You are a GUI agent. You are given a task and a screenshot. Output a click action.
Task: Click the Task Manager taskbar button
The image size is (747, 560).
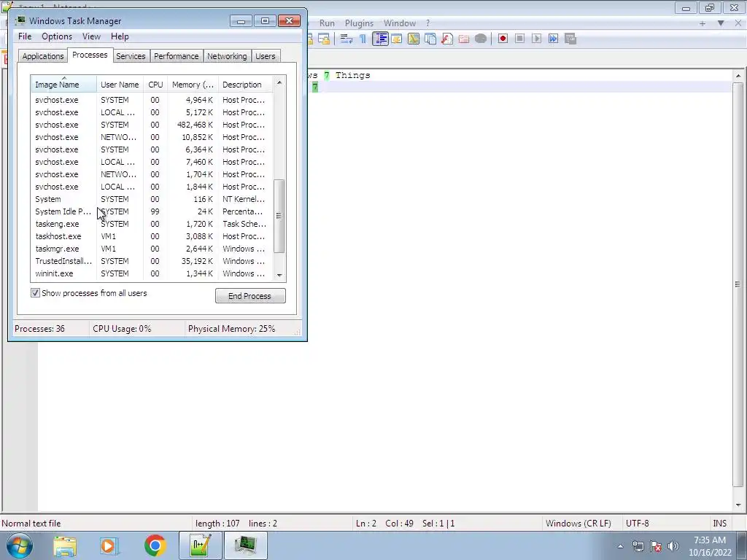coord(246,545)
